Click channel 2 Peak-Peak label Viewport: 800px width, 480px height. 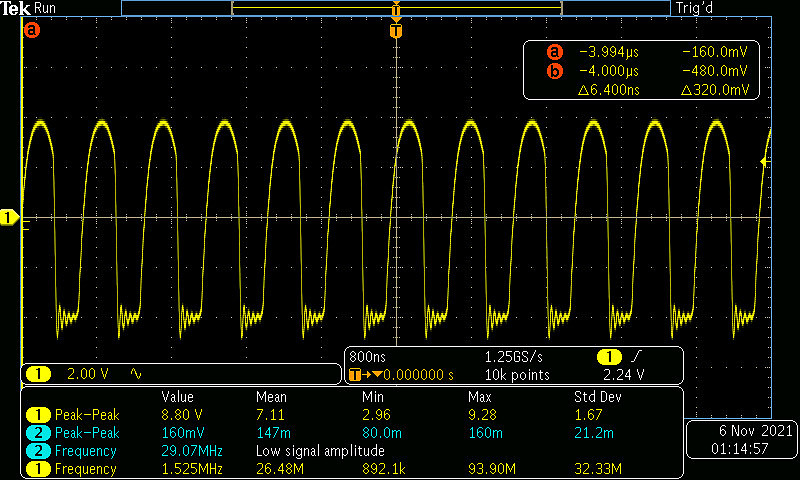point(87,433)
